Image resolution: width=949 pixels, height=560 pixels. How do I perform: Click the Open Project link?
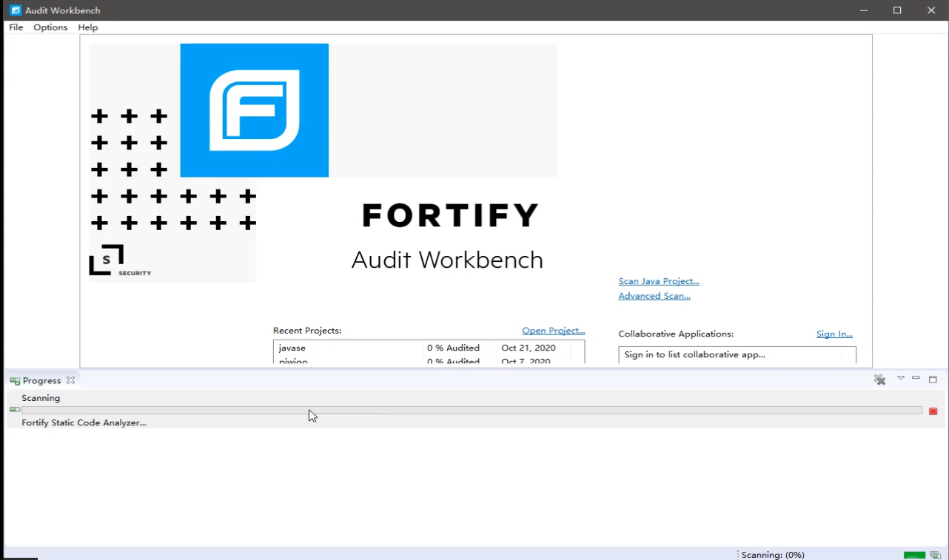click(554, 331)
